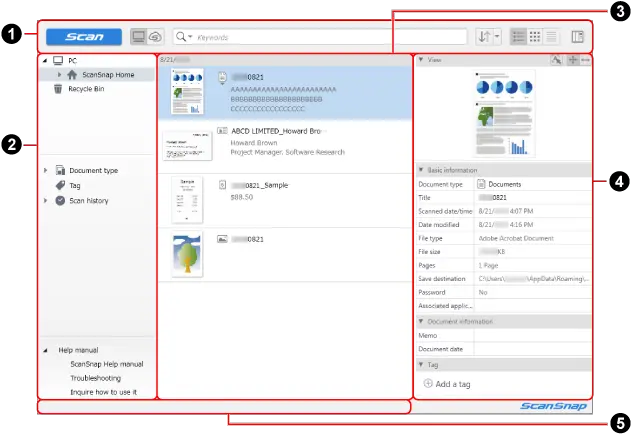This screenshot has width=631, height=434.
Task: Click the Add a tag text
Action: [x=453, y=384]
